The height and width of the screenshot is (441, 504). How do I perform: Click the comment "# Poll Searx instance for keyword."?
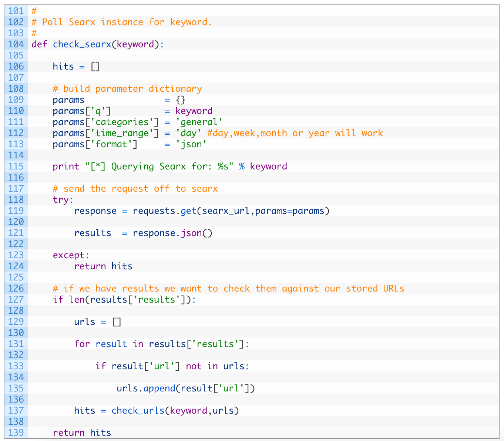point(122,22)
